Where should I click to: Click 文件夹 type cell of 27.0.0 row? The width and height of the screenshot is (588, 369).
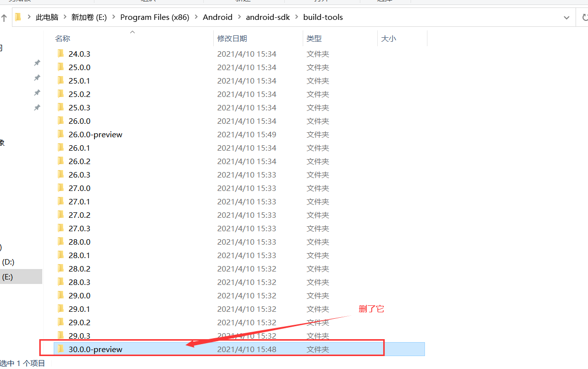pos(318,188)
